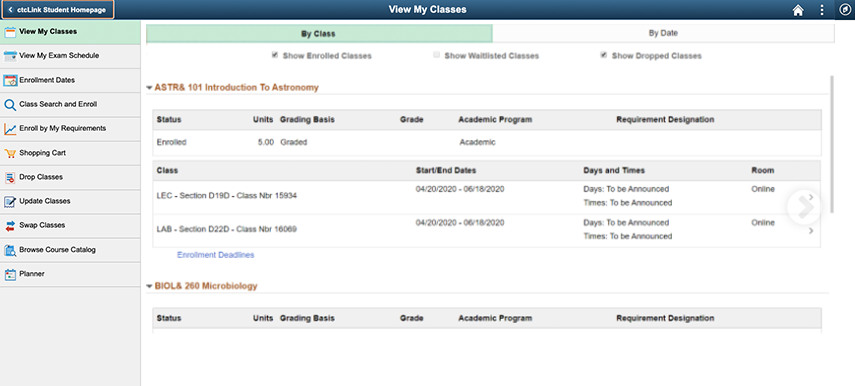Screen dimensions: 855x386
Task: Open View My Exam Schedule menu item
Action: (x=70, y=56)
